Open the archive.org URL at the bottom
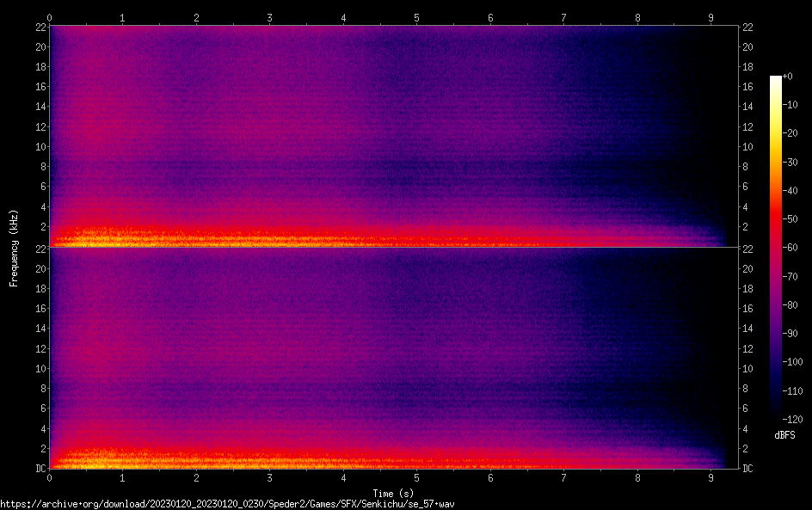 [227, 503]
